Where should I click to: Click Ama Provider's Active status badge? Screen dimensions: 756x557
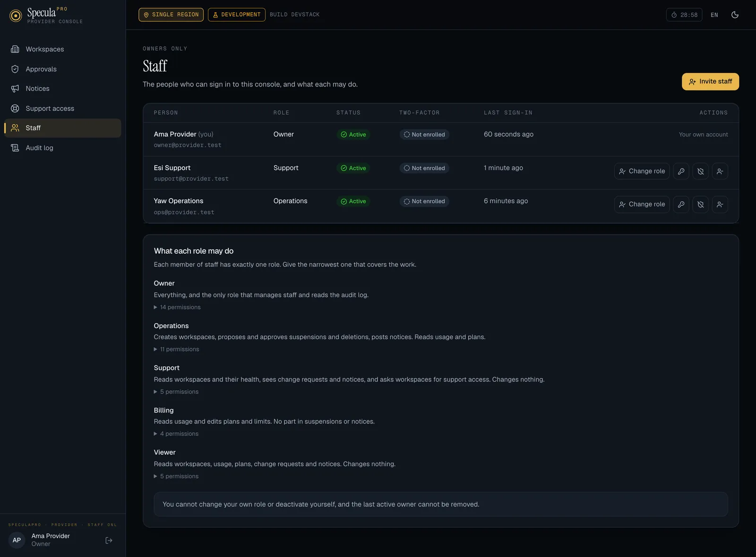pos(353,135)
